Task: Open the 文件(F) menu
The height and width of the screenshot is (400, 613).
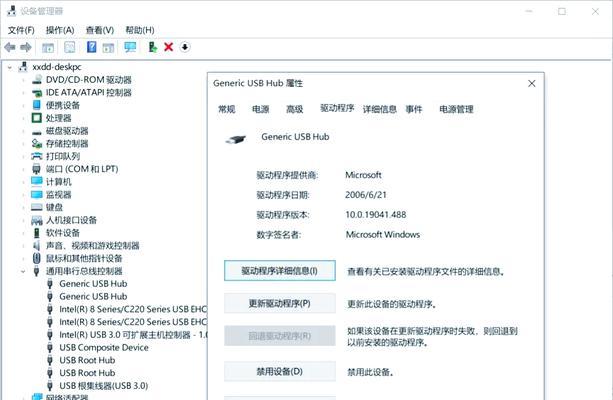Action: 21,30
